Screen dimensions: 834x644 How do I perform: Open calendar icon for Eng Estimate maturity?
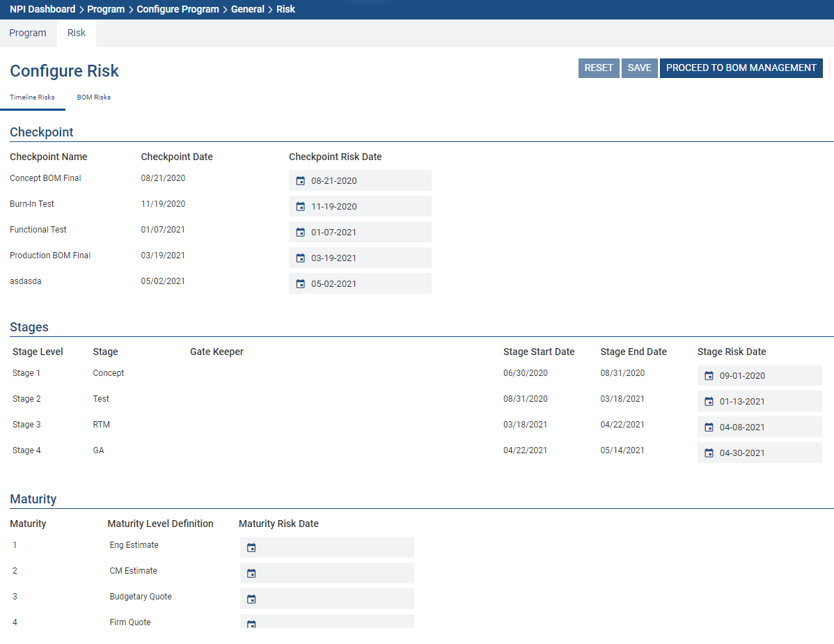(251, 548)
